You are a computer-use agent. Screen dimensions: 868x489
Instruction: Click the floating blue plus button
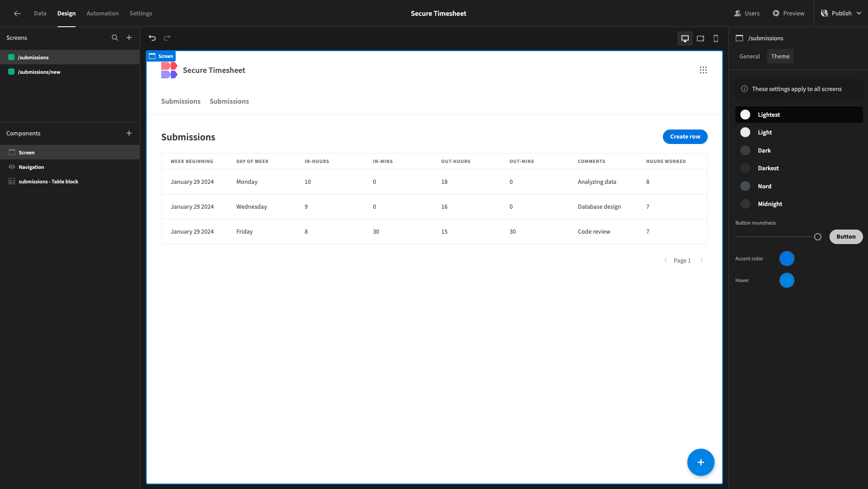701,462
